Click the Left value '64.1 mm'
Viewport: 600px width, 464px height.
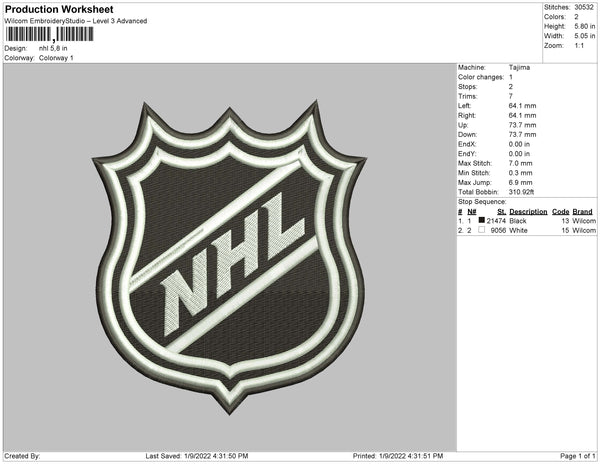[522, 106]
